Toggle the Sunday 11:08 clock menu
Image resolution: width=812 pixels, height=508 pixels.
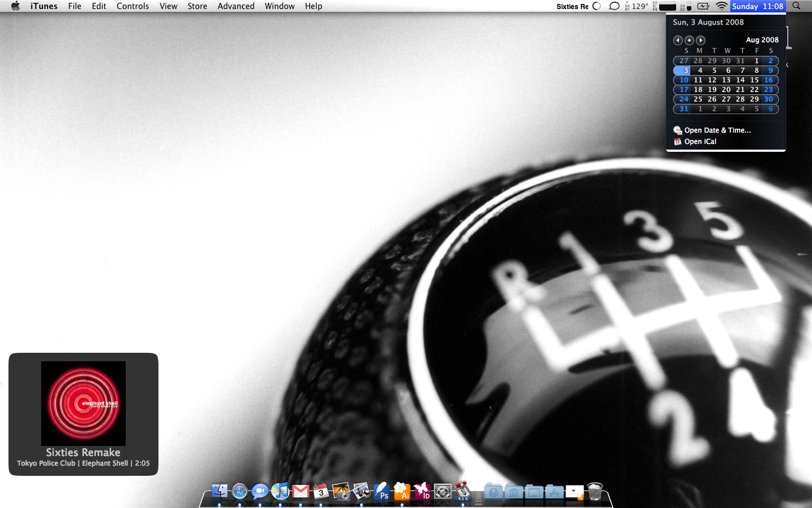(x=758, y=6)
